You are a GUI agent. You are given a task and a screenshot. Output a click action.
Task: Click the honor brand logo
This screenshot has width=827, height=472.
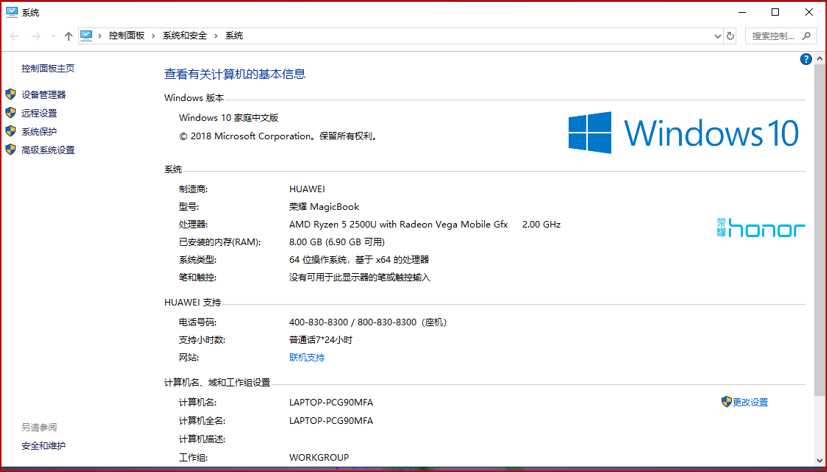click(761, 228)
